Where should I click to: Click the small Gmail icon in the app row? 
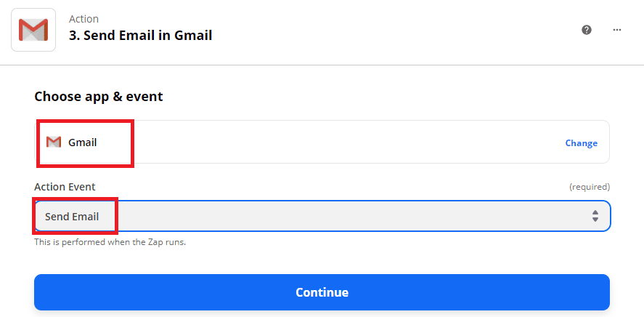[53, 143]
